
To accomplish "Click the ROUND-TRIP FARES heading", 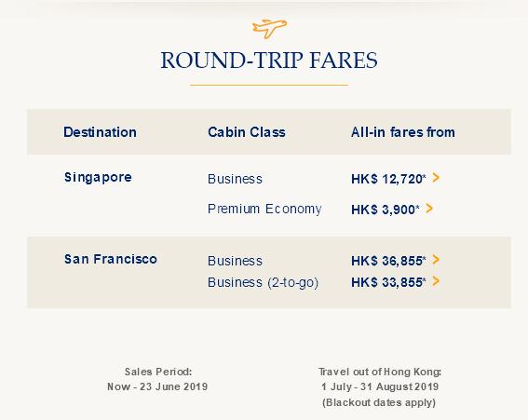I will [x=269, y=61].
